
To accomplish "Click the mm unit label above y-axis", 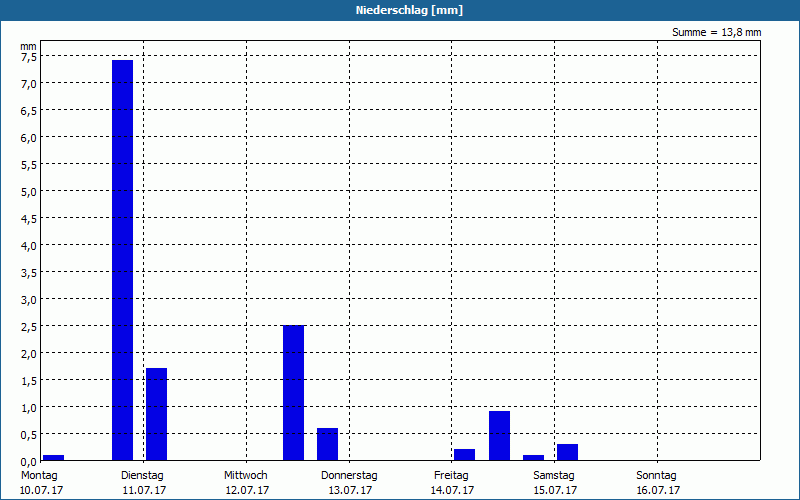I will point(29,46).
